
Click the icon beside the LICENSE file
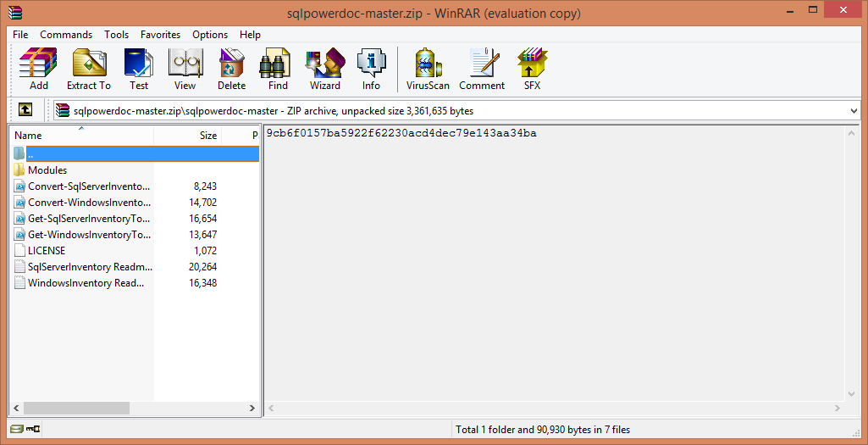click(x=19, y=251)
